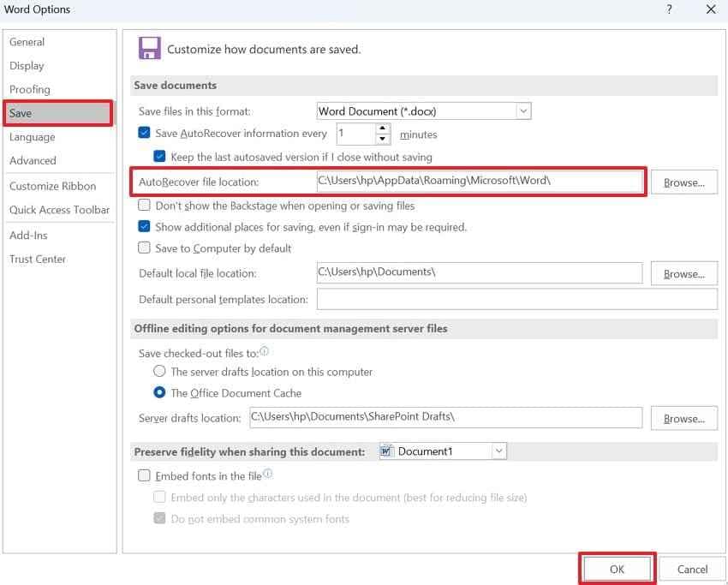728x585 pixels.
Task: Click the info icon next to Save checked-out files
Action: pos(264,351)
